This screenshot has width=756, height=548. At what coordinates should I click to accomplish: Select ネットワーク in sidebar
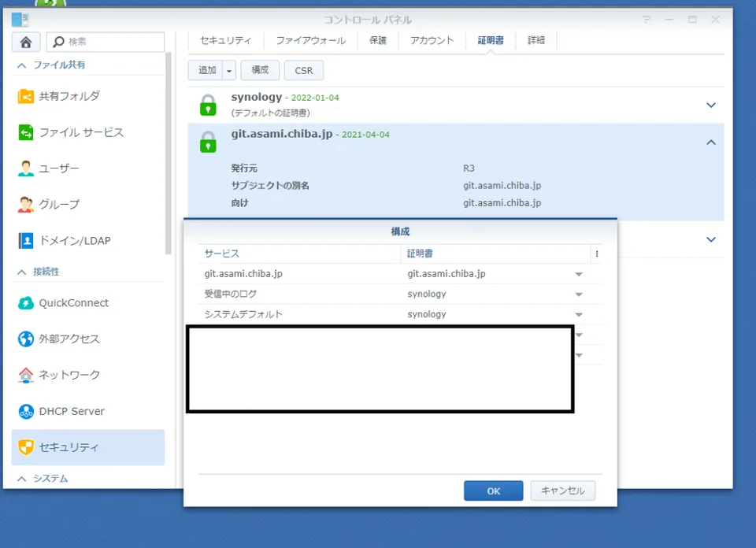pos(69,375)
